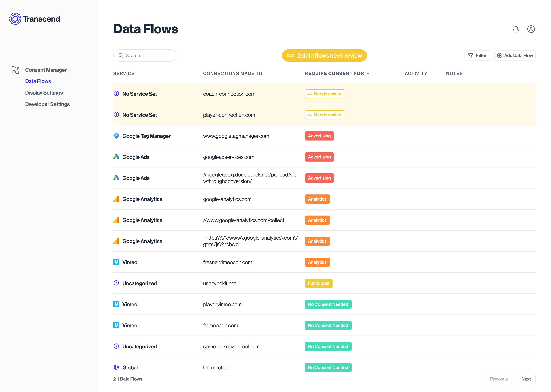Click the 211 Data Flows count
Viewport: 551px width, 392px height.
point(128,379)
